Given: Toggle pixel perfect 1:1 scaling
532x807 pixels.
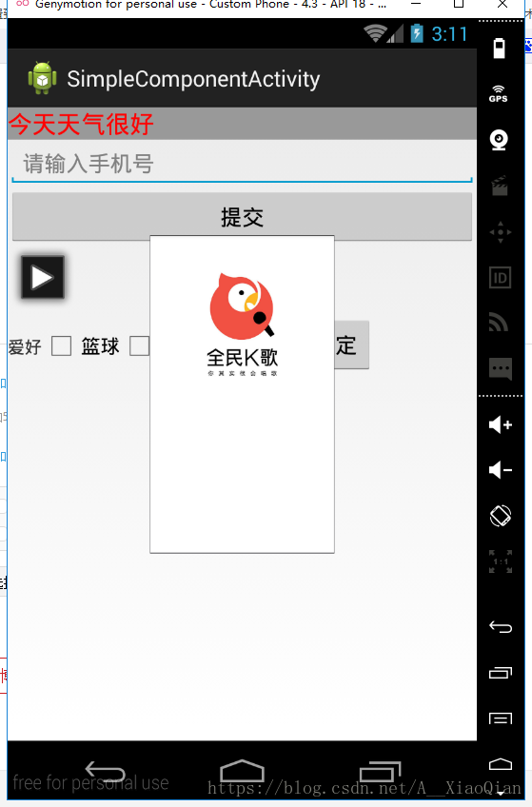Looking at the screenshot, I should pyautogui.click(x=500, y=561).
